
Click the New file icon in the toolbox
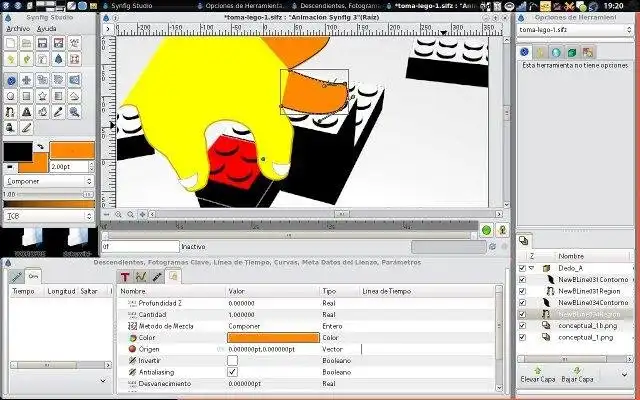11,43
